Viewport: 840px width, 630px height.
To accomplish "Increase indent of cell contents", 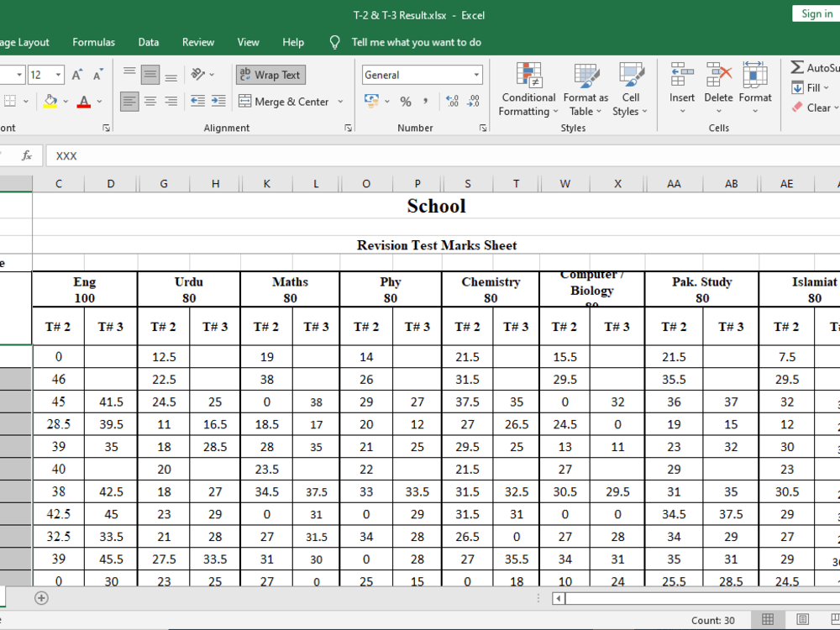I will tap(218, 101).
